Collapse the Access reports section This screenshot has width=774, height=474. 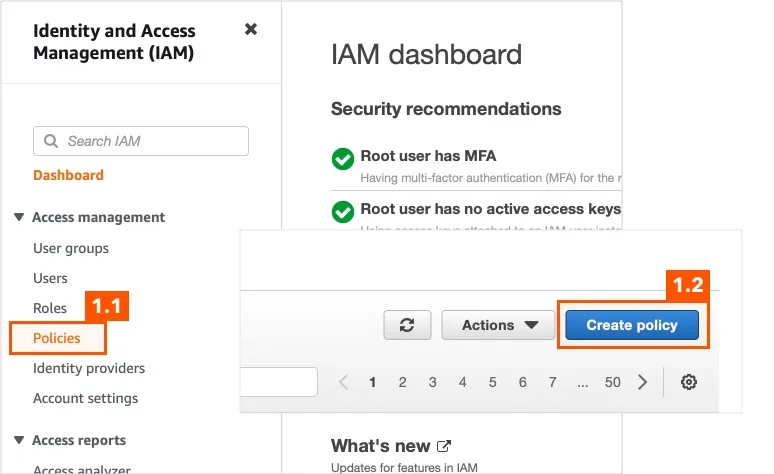click(19, 439)
